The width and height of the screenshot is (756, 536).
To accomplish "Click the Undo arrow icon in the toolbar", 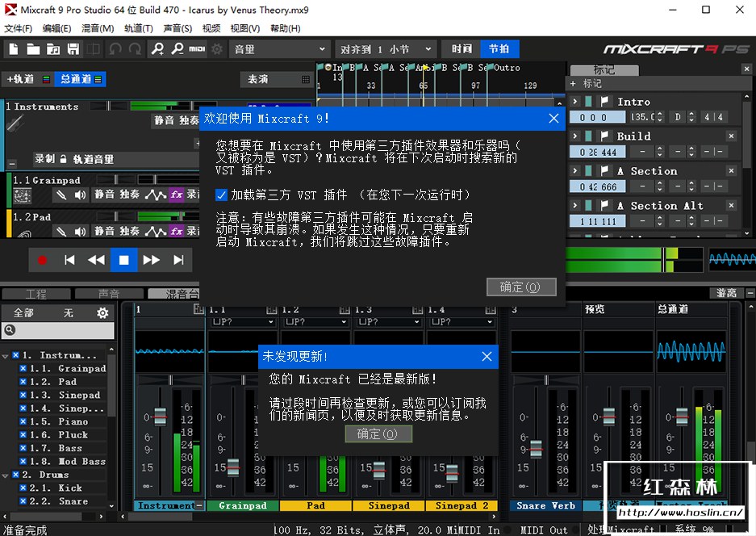I will 115,48.
